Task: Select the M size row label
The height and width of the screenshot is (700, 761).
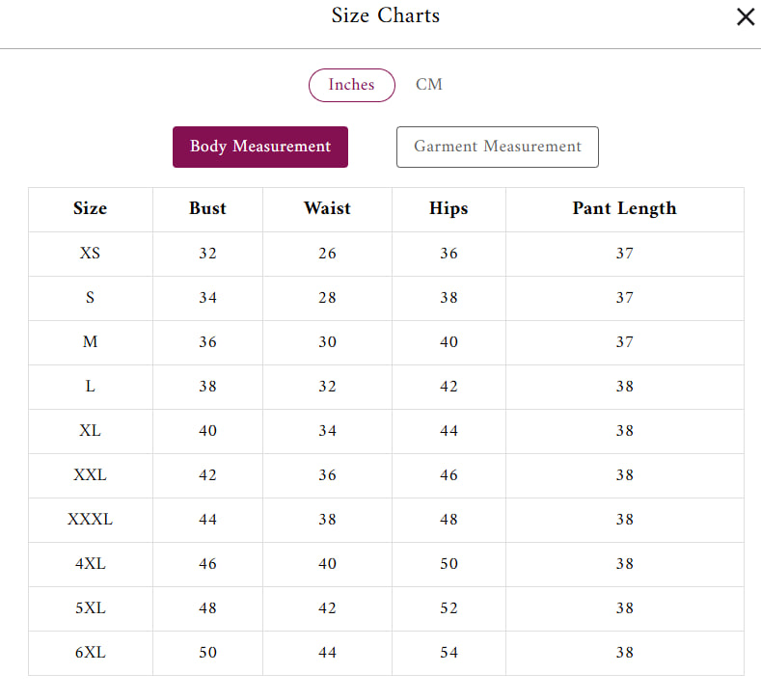Action: point(90,342)
